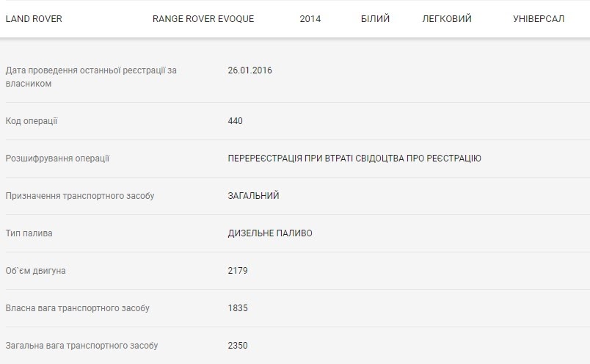This screenshot has height=364, width=590.
Task: Select own weight value 1835
Action: pos(238,308)
